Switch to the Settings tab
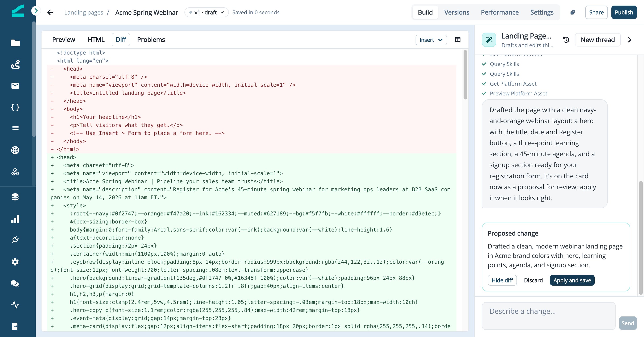The width and height of the screenshot is (644, 337). [x=542, y=12]
